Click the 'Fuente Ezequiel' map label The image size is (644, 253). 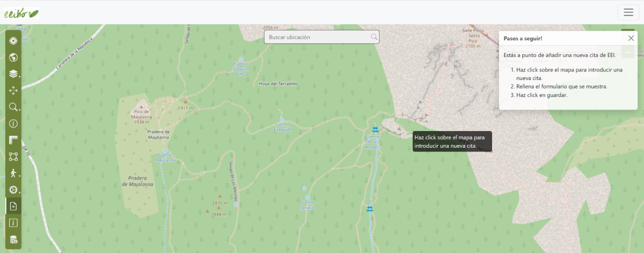coord(282,127)
